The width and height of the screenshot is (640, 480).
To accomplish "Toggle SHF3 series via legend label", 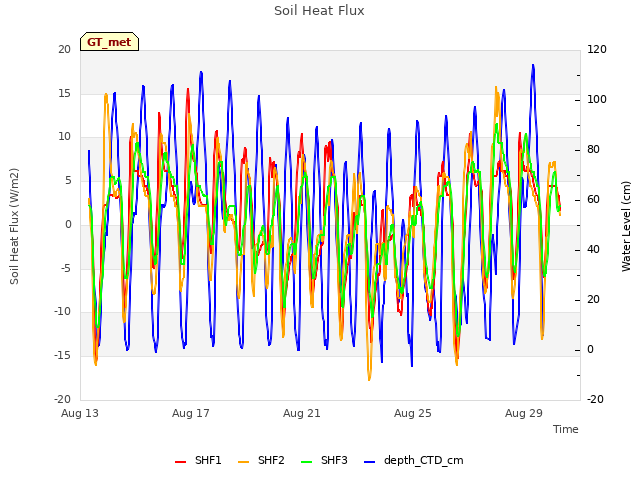I will tap(334, 460).
